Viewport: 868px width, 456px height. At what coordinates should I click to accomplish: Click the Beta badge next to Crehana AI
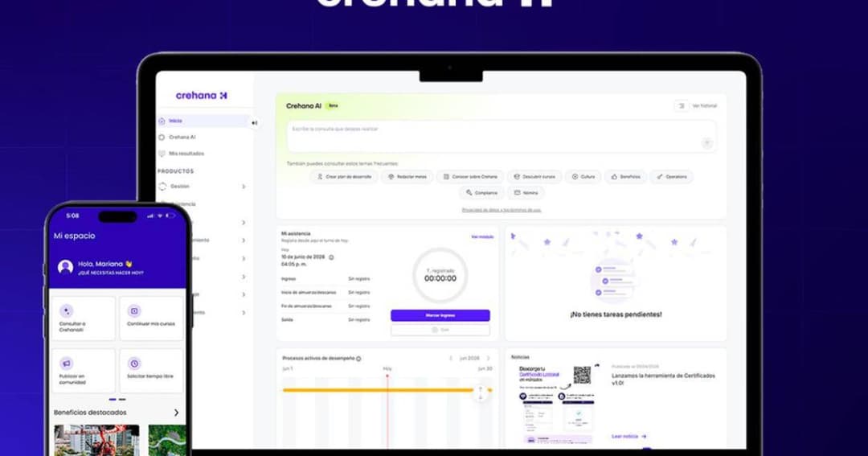pos(333,106)
